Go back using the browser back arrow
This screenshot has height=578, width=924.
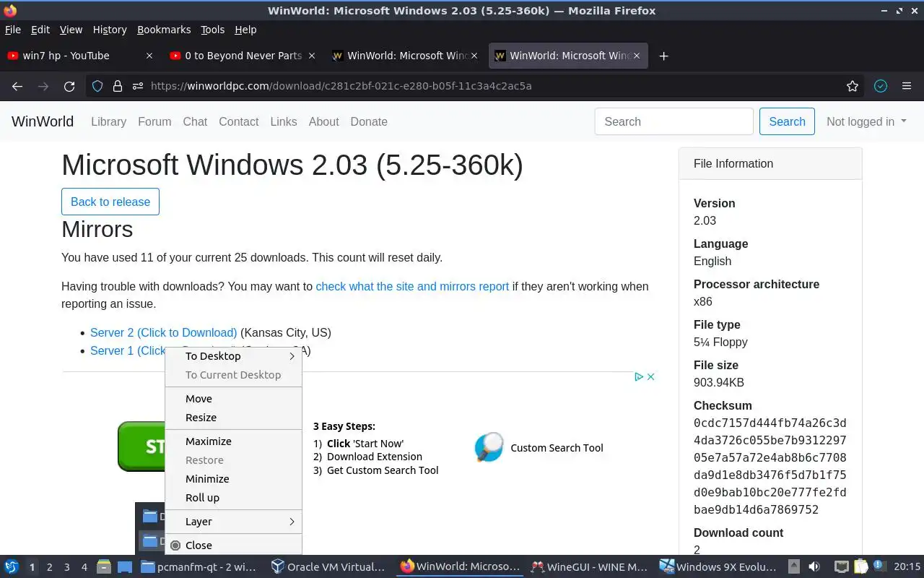pyautogui.click(x=17, y=86)
